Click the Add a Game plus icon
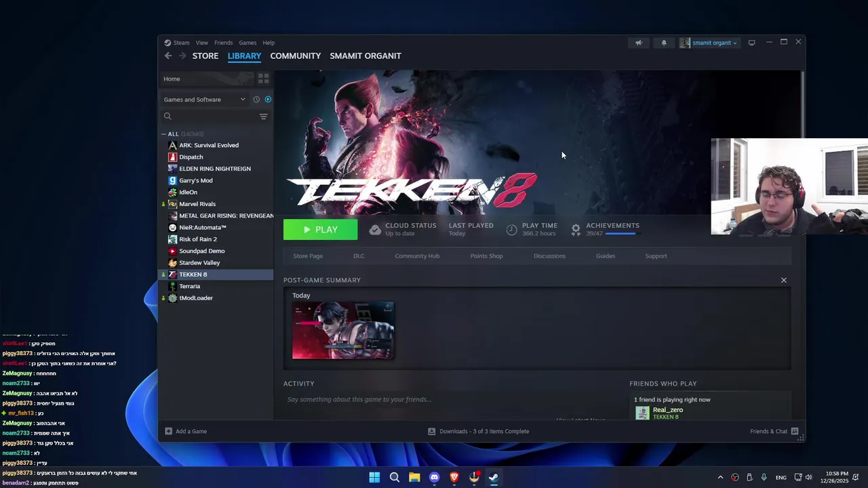Image resolution: width=868 pixels, height=488 pixels. coord(168,431)
